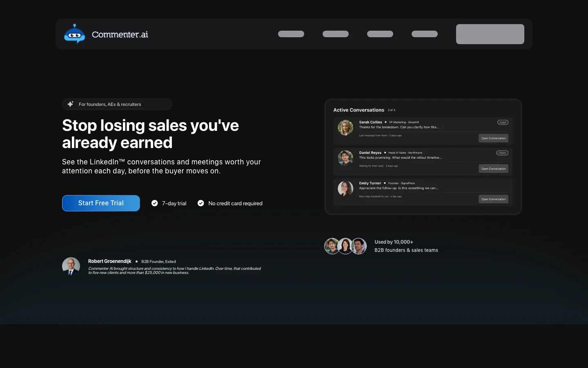
Task: Click the 'VP Marketing · GrowthX' label
Action: (404, 122)
